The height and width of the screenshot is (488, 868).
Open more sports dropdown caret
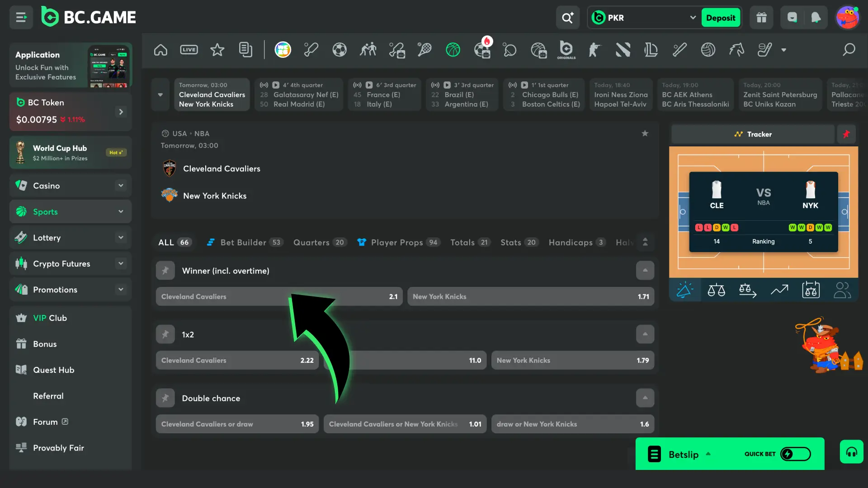pyautogui.click(x=784, y=50)
